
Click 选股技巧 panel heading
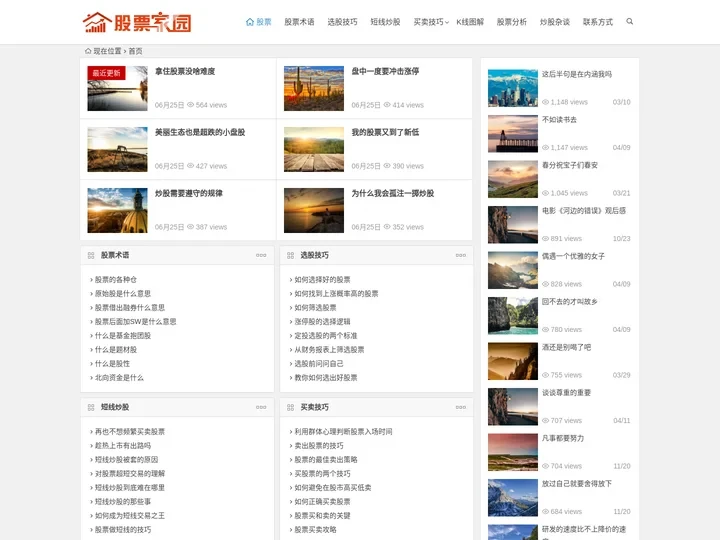[x=315, y=255]
